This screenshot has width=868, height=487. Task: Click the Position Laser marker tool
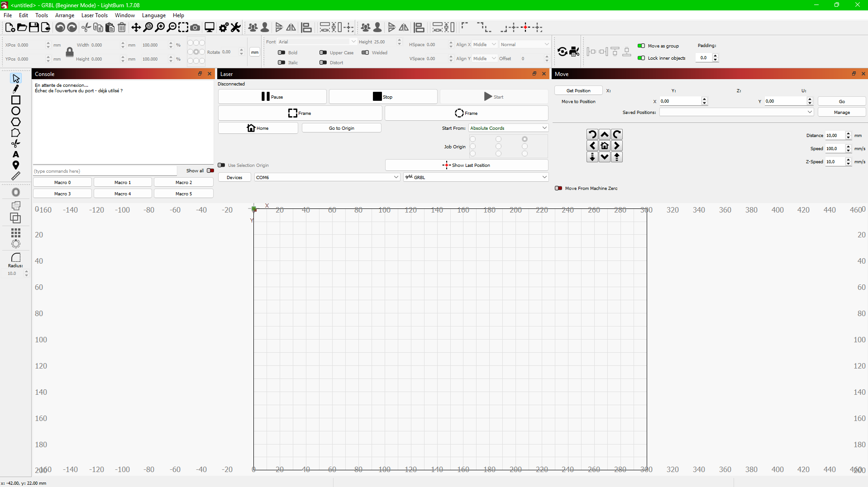[x=16, y=165]
